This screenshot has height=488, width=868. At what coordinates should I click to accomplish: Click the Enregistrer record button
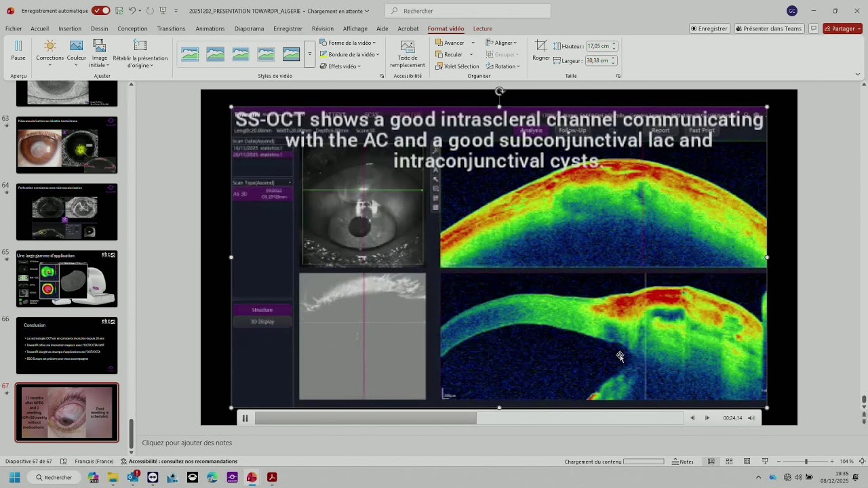point(709,28)
